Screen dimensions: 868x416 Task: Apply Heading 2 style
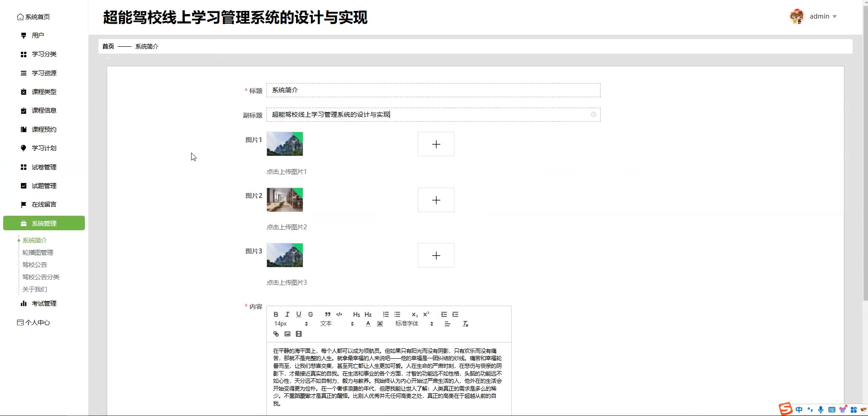point(368,314)
